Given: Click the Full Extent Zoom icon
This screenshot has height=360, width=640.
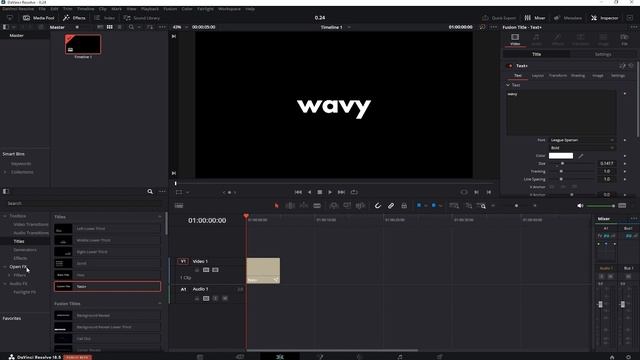Looking at the screenshot, I should [x=454, y=206].
